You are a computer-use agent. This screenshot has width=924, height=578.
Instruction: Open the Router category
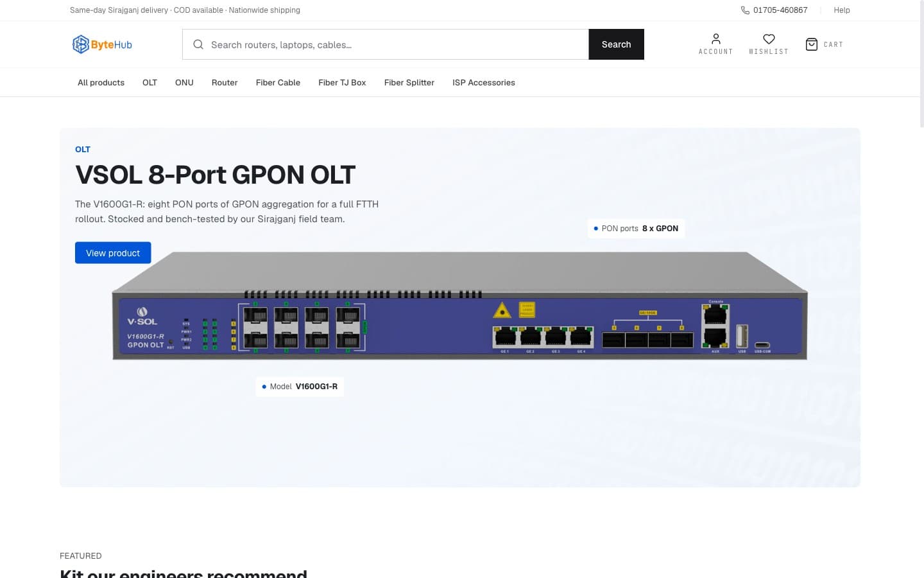tap(225, 82)
